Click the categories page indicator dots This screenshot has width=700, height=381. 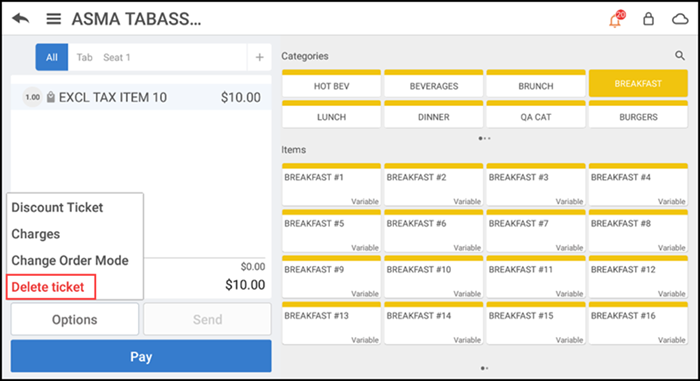coord(484,138)
